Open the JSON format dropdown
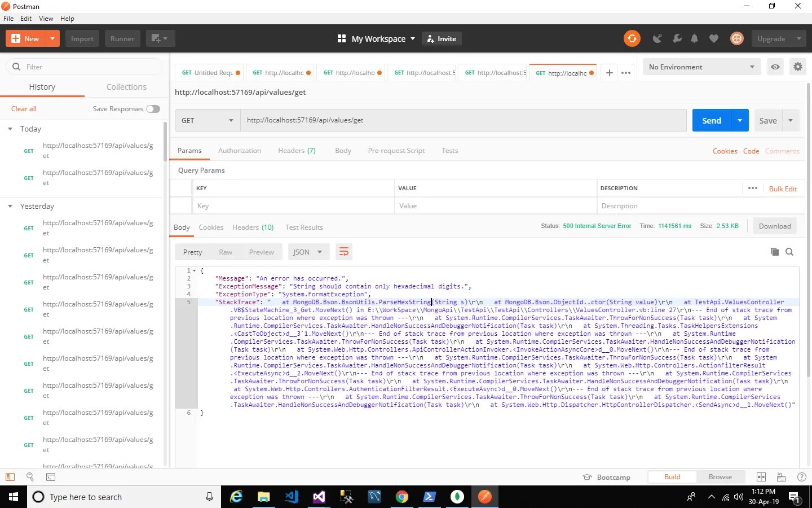Viewport: 812px width, 508px height. (x=307, y=252)
